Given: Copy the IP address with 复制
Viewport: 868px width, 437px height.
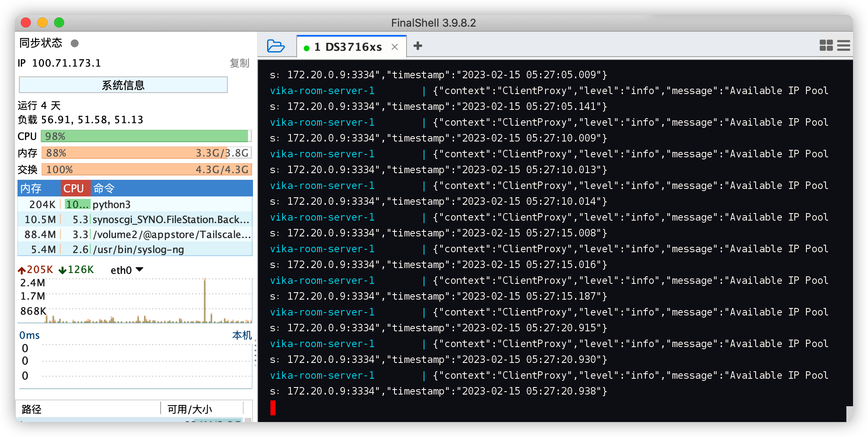Looking at the screenshot, I should click(x=239, y=63).
